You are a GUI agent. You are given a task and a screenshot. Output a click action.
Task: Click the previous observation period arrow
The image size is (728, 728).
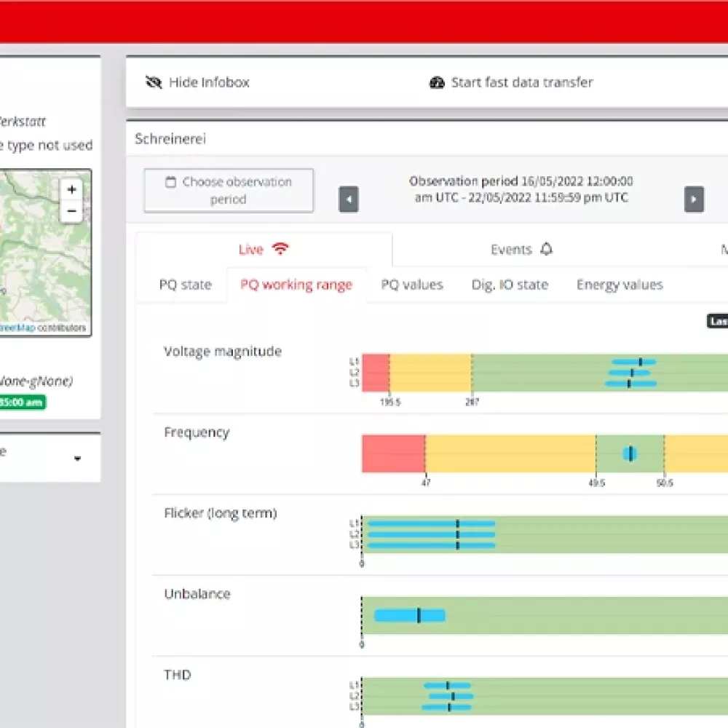[349, 199]
